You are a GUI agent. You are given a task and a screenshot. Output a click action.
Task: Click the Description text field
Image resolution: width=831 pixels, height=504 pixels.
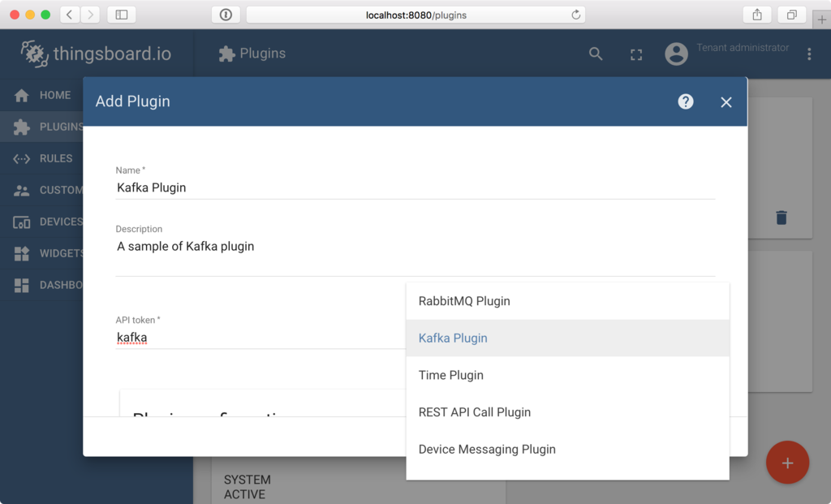tap(415, 256)
